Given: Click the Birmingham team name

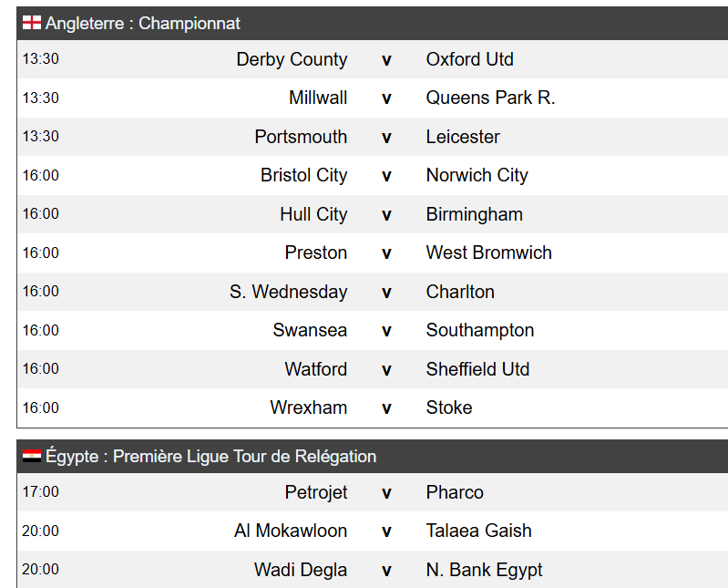Looking at the screenshot, I should point(474,214).
